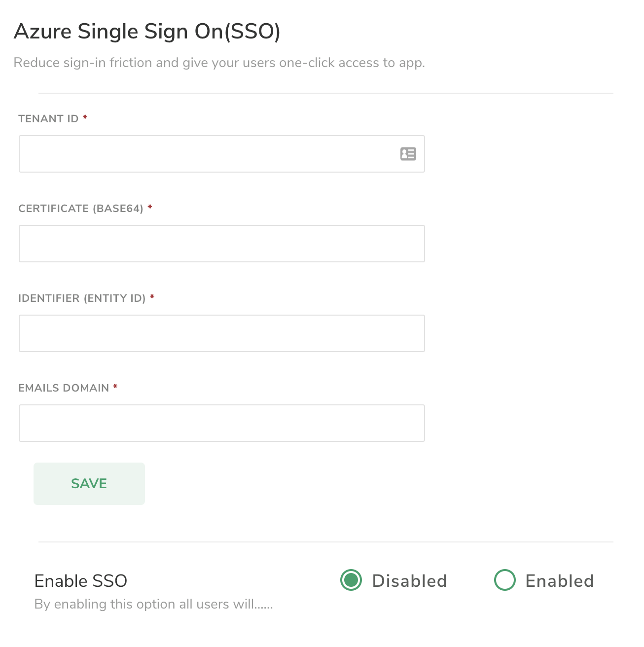This screenshot has width=644, height=647.
Task: Click the required asterisk next to Emails Domain
Action: [x=115, y=387]
